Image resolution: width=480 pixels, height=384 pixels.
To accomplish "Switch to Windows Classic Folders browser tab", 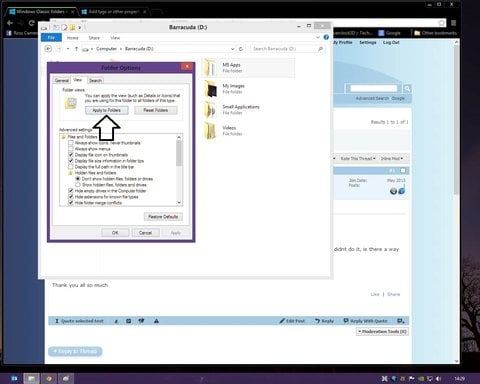I will tap(42, 12).
